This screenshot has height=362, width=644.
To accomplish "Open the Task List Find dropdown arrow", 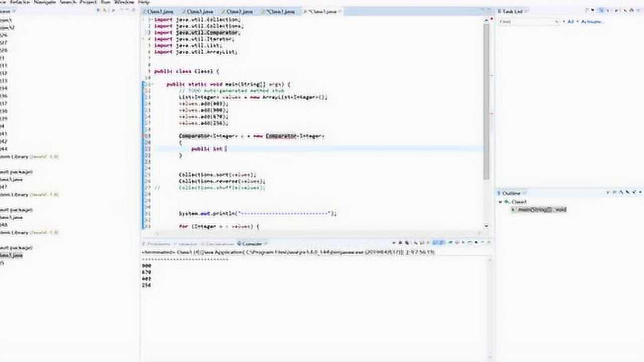I will [556, 22].
